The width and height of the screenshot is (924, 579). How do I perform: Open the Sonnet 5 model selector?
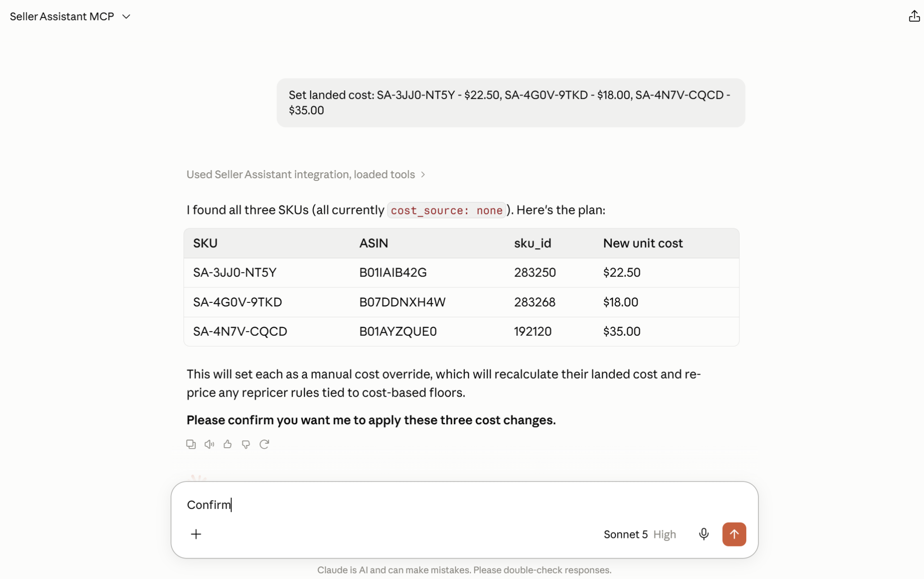pyautogui.click(x=625, y=534)
